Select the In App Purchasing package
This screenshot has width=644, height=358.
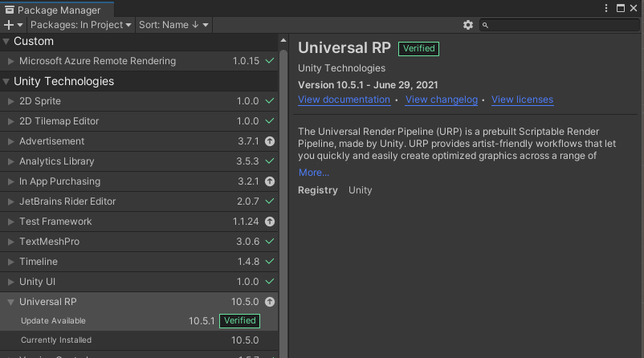point(139,181)
